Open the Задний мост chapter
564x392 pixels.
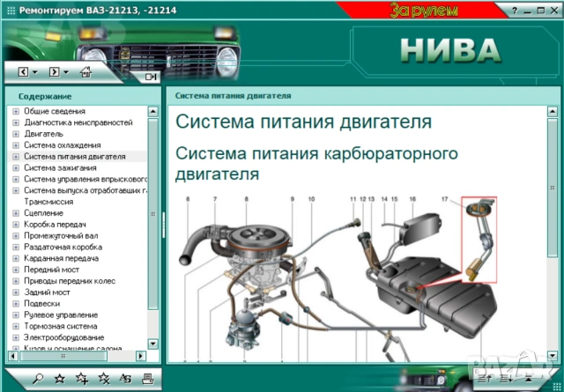click(47, 292)
